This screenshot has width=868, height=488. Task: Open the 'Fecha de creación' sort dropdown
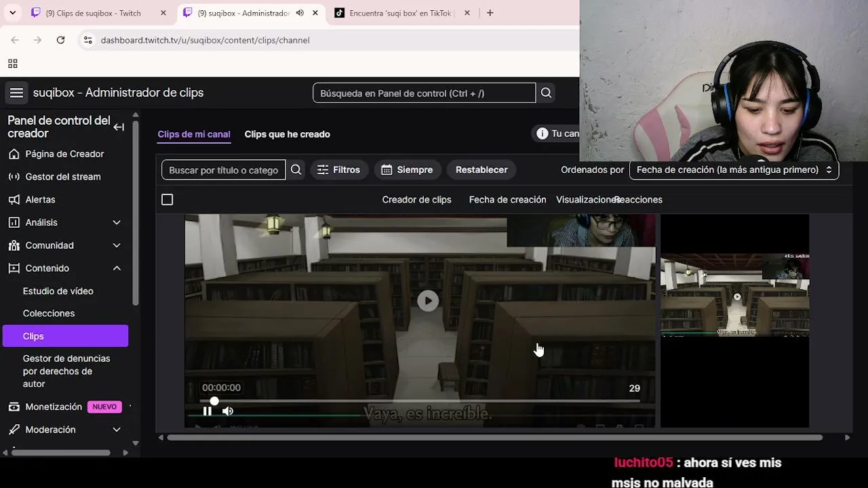pos(734,169)
